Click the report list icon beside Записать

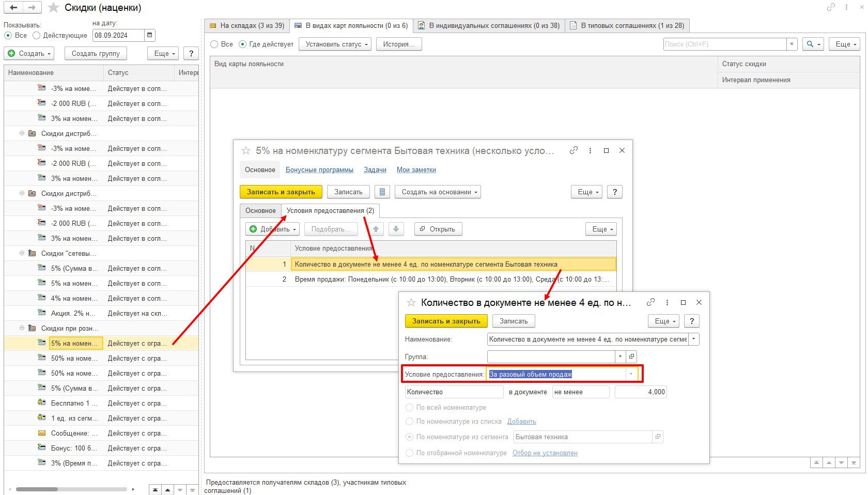click(x=382, y=192)
